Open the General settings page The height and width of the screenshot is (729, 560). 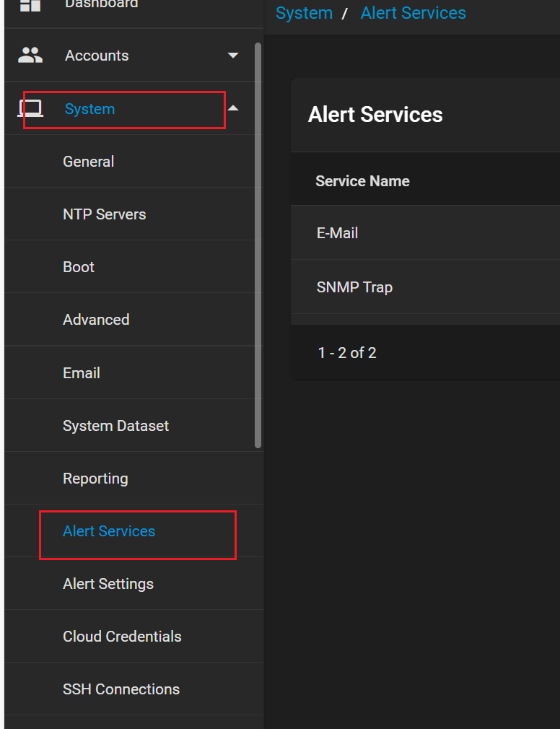(89, 162)
